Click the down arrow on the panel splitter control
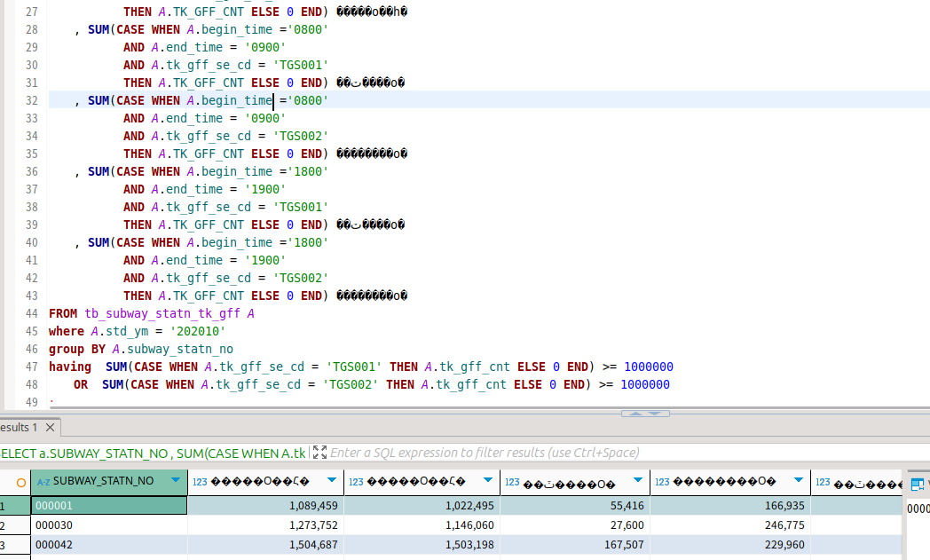 pos(654,413)
